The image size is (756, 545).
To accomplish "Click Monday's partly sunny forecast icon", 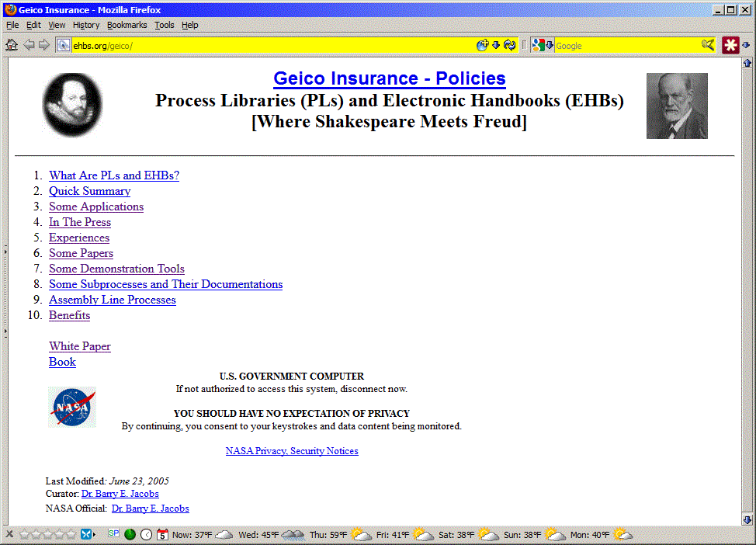I will pyautogui.click(x=622, y=534).
